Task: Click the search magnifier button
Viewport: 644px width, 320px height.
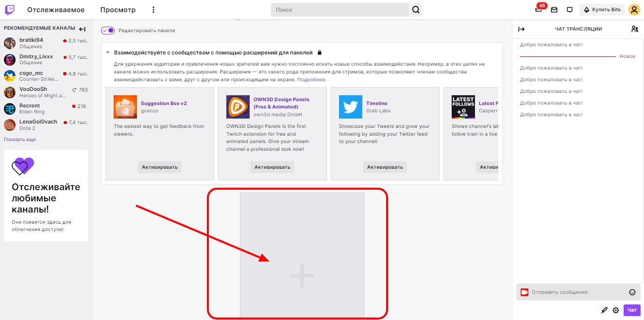Action: coord(416,10)
